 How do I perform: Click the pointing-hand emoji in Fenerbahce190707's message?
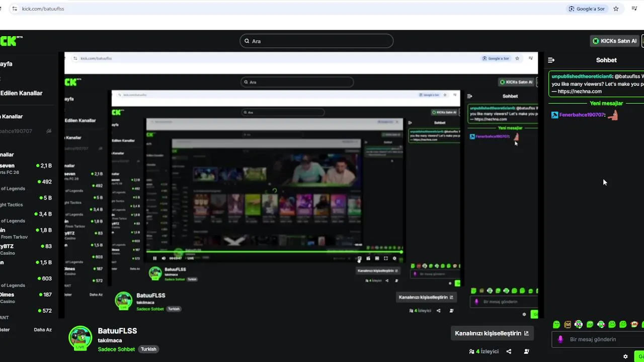613,115
